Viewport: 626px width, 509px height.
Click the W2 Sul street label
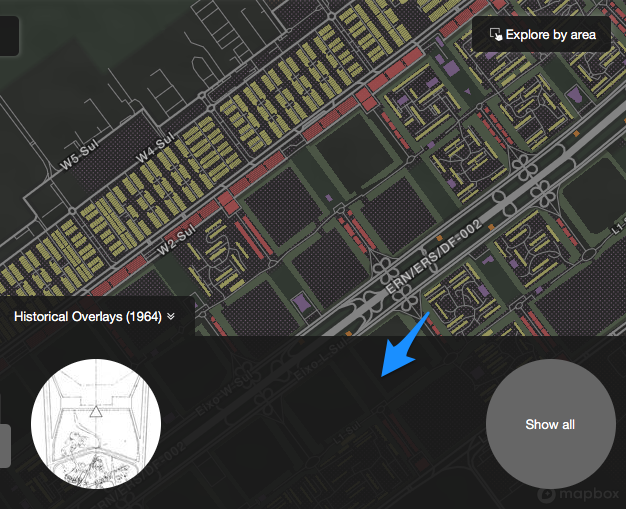176,240
